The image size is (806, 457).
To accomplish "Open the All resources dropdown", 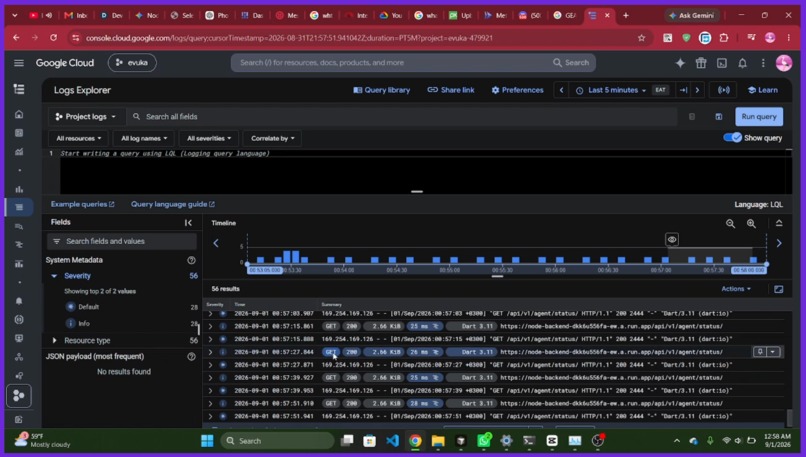I will pyautogui.click(x=79, y=138).
